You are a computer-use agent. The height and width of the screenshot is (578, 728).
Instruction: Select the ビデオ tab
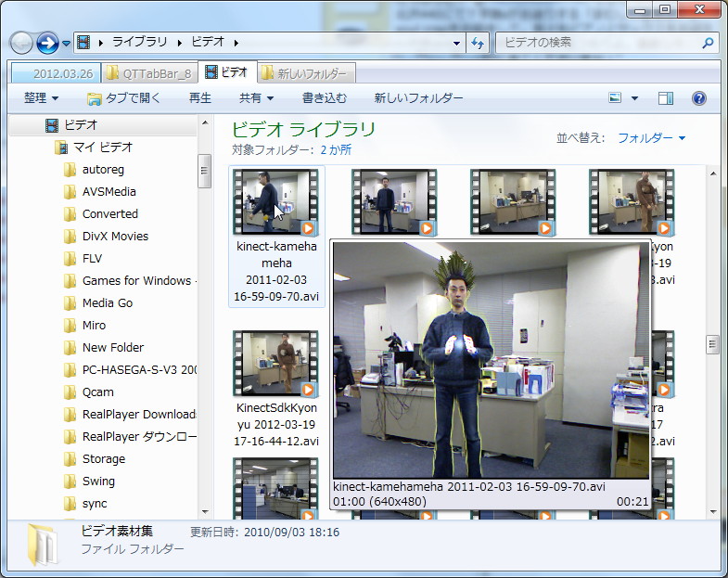[227, 72]
